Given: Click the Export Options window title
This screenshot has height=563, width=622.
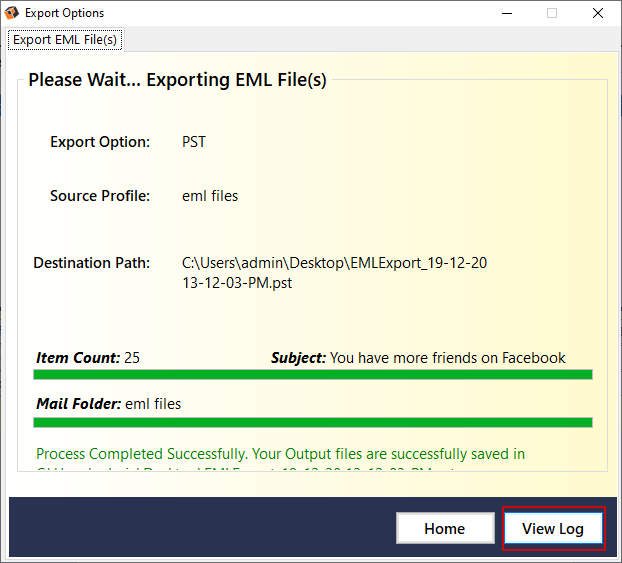Looking at the screenshot, I should (64, 13).
